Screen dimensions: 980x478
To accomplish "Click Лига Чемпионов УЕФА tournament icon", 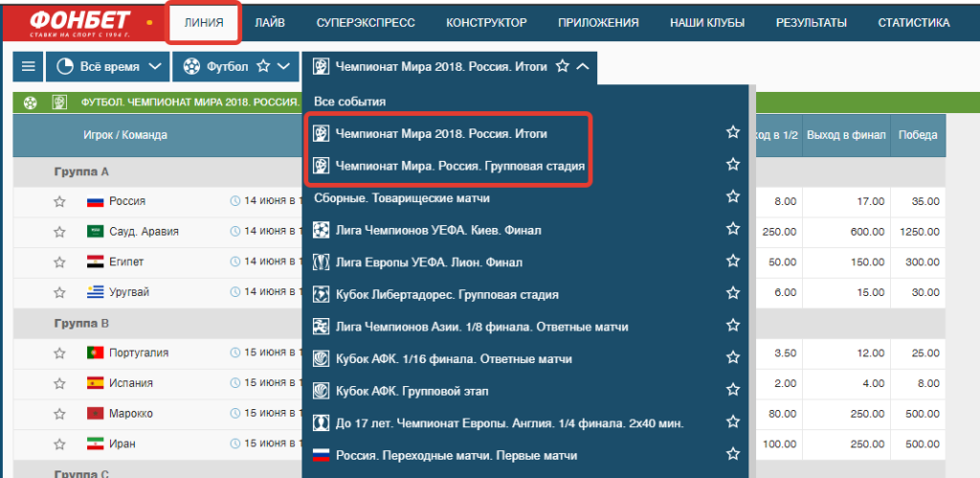I will (x=322, y=230).
